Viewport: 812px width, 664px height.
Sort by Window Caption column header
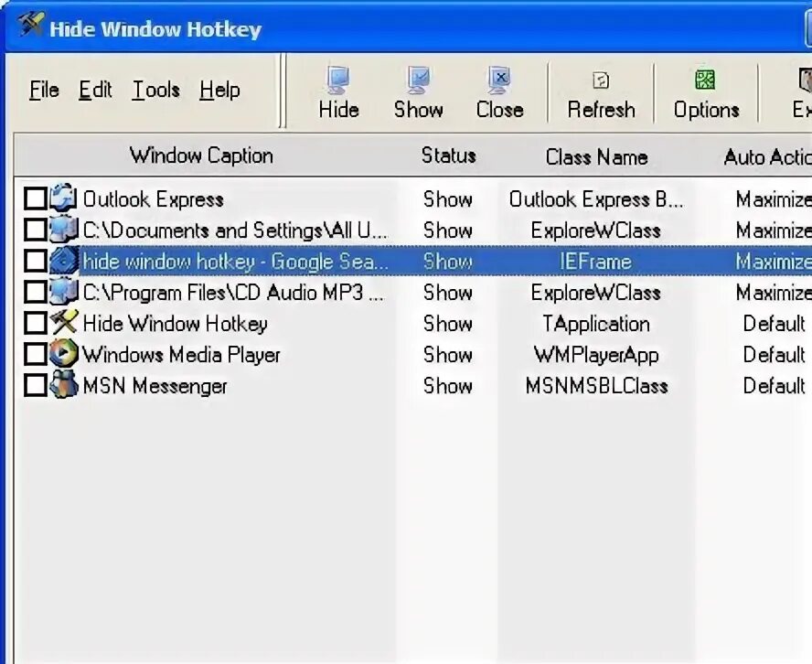click(x=201, y=155)
